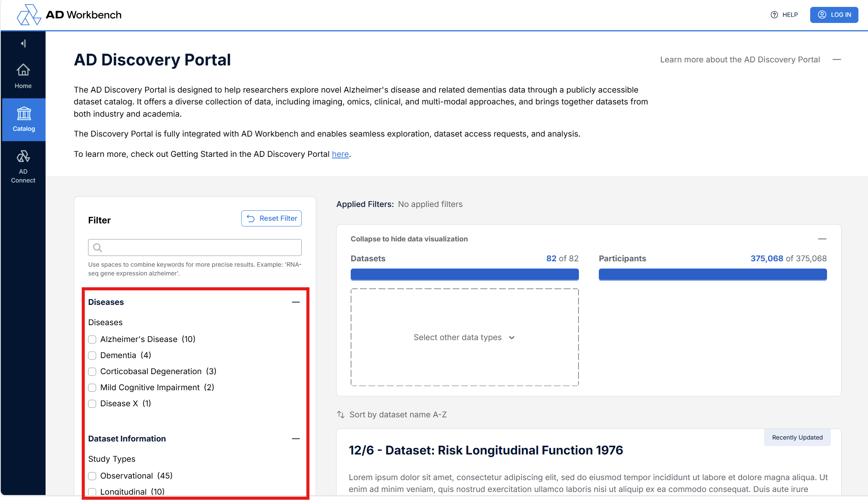This screenshot has height=500, width=868.
Task: Go to Home in sidebar
Action: (x=23, y=76)
